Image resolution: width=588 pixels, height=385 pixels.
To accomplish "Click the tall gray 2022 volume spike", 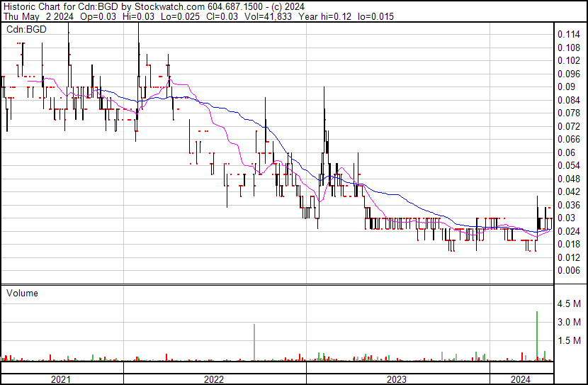I will point(254,342).
